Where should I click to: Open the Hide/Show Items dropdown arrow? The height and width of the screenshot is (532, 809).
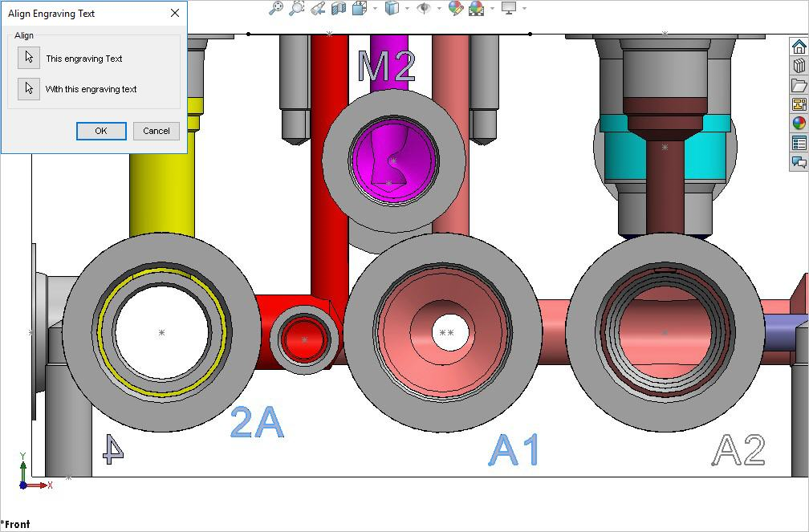point(439,9)
